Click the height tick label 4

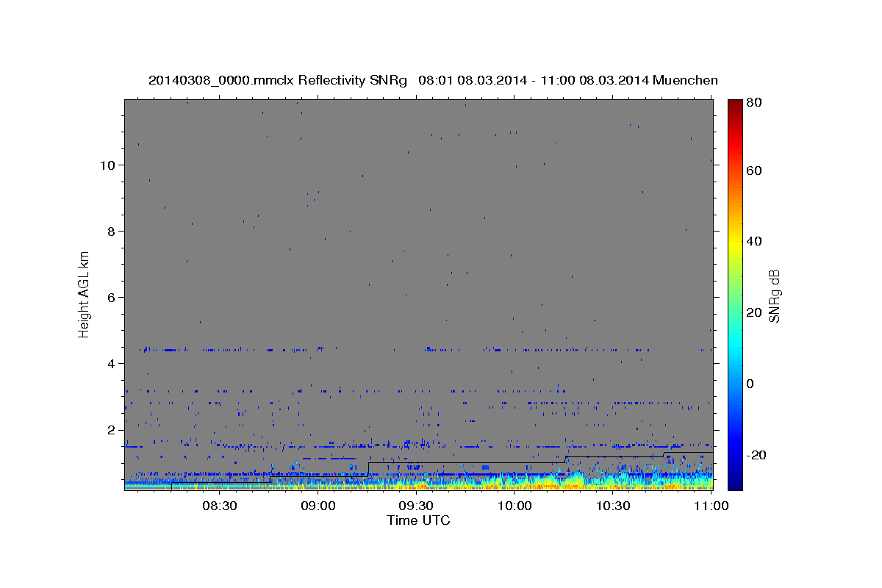tap(110, 363)
